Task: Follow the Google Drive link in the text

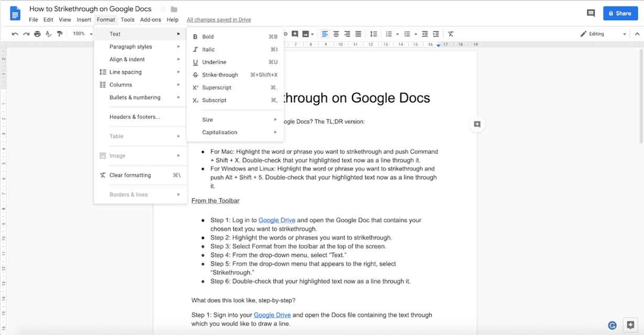Action: tap(277, 220)
